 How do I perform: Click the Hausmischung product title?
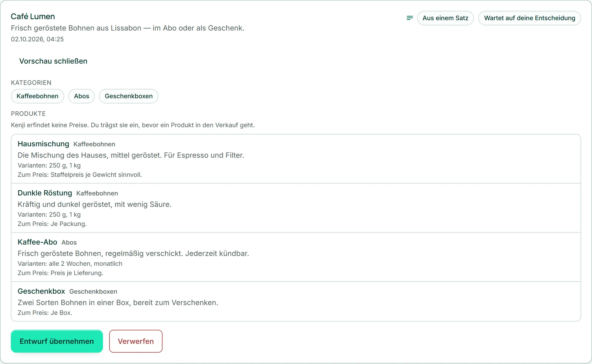click(43, 144)
